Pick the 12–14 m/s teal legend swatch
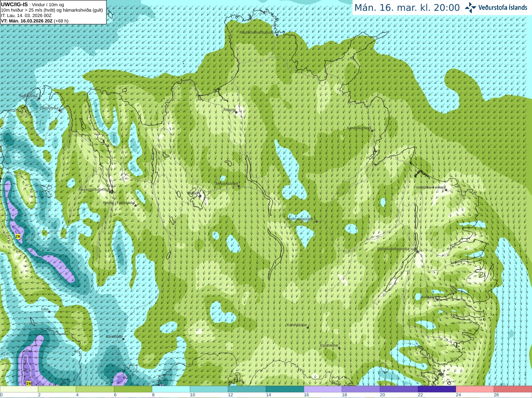Screen dimensions: 532x398 [x=247, y=389]
